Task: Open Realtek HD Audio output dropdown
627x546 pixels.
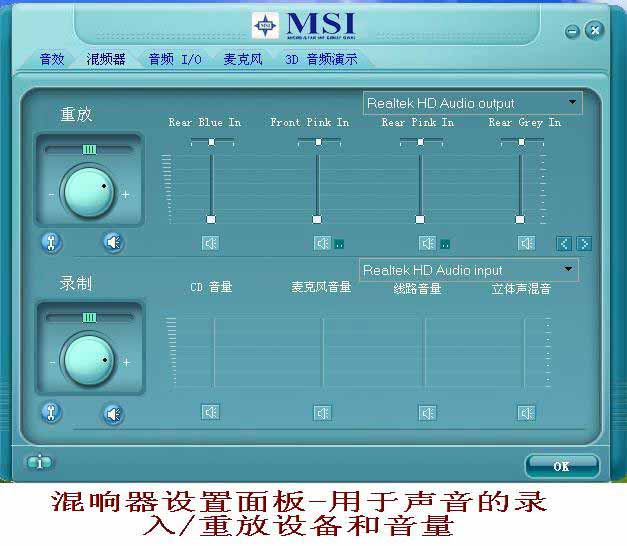Action: click(x=473, y=103)
